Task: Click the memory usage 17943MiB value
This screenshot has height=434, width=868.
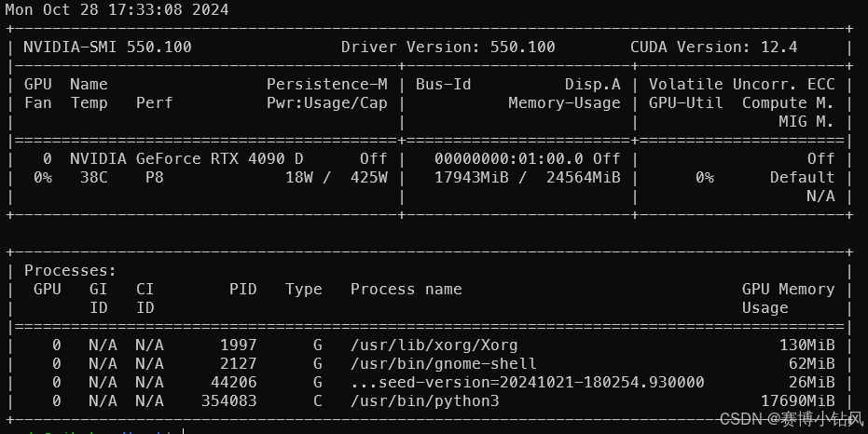Action: [x=472, y=178]
